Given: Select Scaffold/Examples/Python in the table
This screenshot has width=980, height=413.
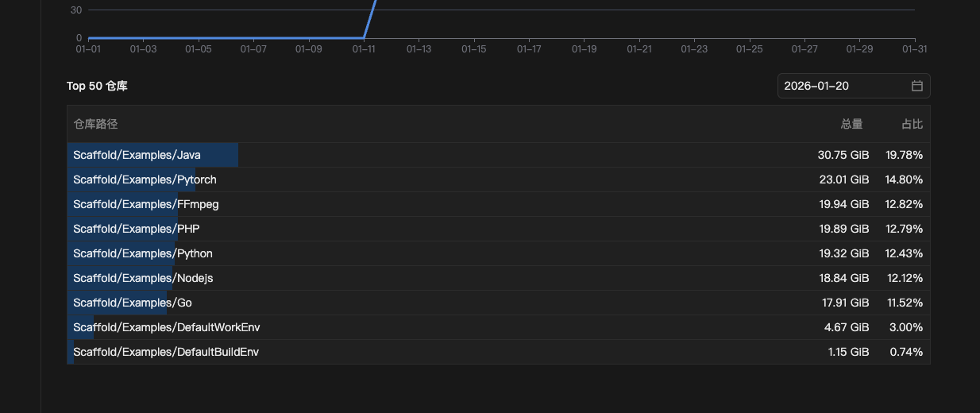Looking at the screenshot, I should coord(143,253).
